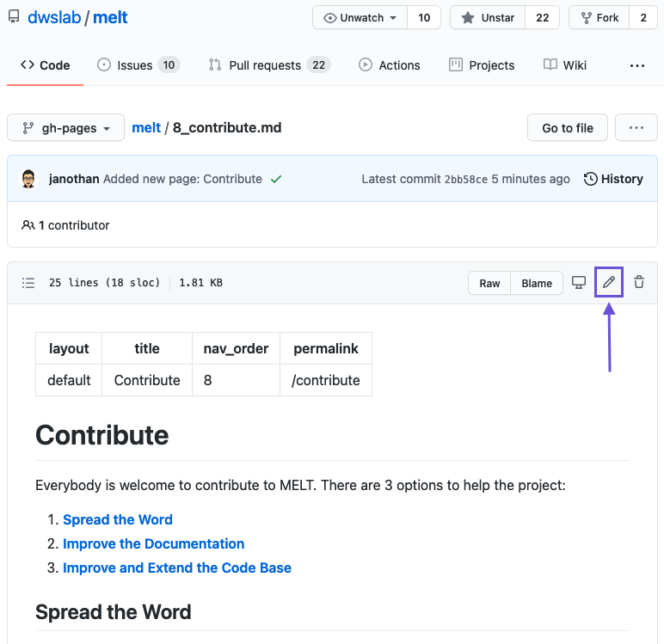Click the Blame button

coord(537,283)
